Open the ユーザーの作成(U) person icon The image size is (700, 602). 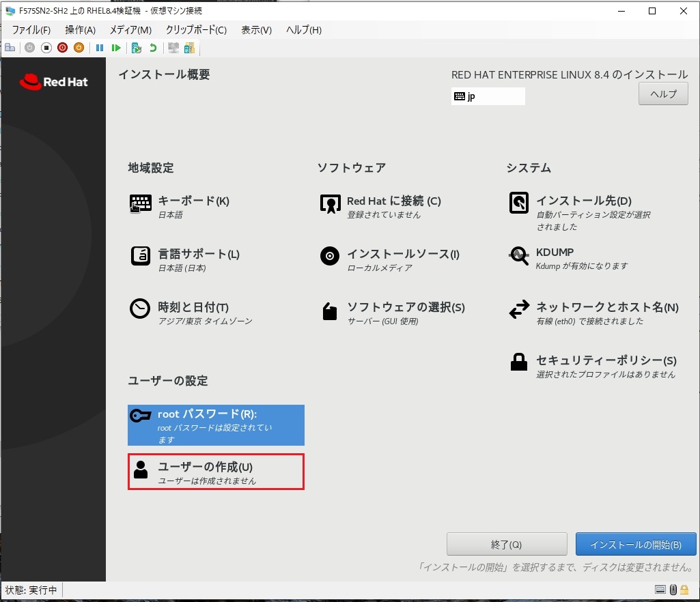(141, 470)
